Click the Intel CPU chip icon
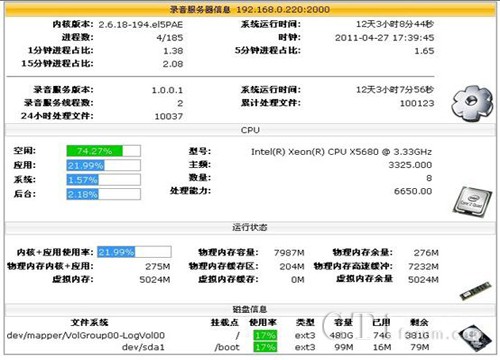 pyautogui.click(x=473, y=201)
